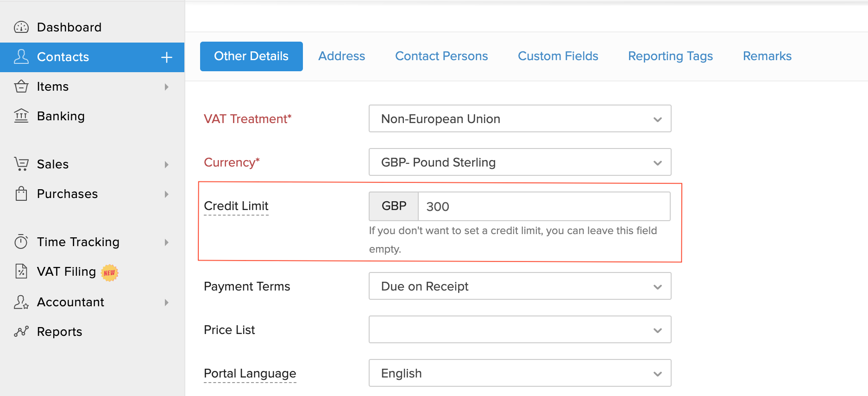
Task: Switch to the Contact Persons tab
Action: pyautogui.click(x=441, y=56)
